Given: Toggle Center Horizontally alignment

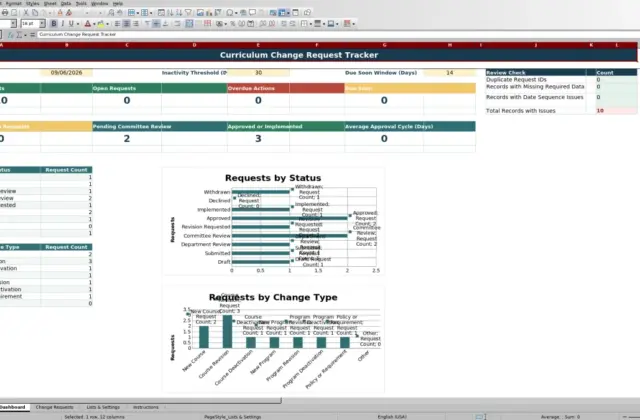Looking at the screenshot, I should 127,24.
